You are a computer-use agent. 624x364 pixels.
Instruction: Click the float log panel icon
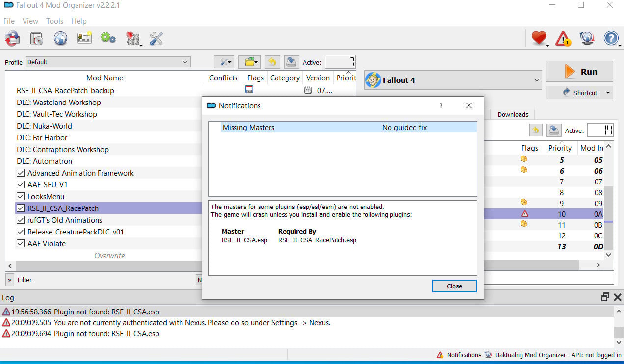pyautogui.click(x=605, y=297)
